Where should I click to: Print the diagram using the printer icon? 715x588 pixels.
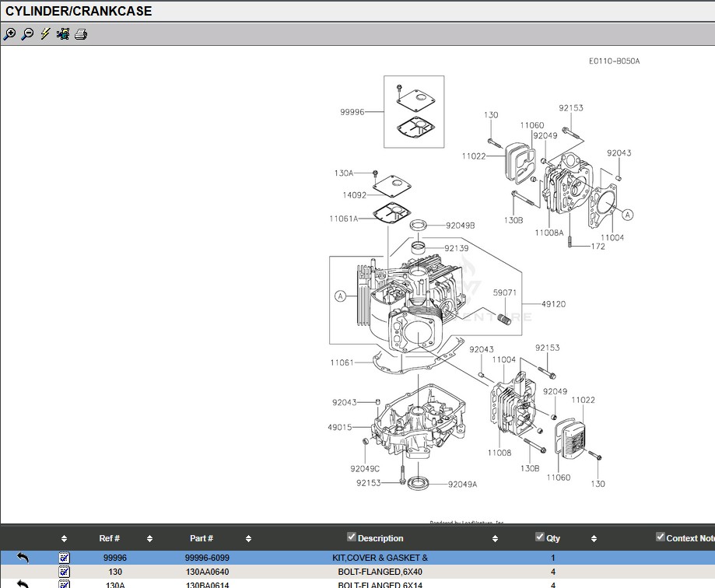click(81, 34)
